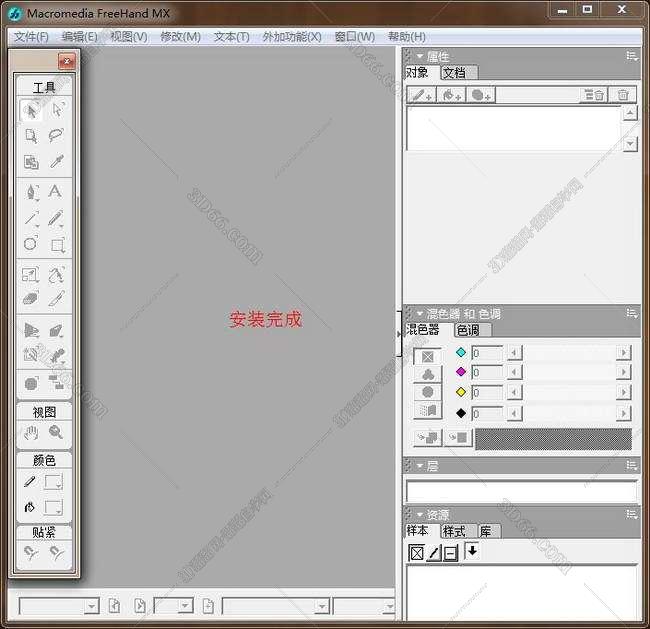Viewport: 650px width, 629px height.
Task: Collapse the 属性 panel
Action: [x=420, y=57]
